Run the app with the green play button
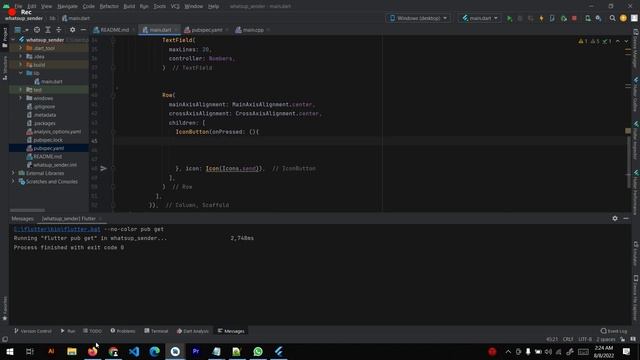The height and width of the screenshot is (360, 640). tap(509, 18)
